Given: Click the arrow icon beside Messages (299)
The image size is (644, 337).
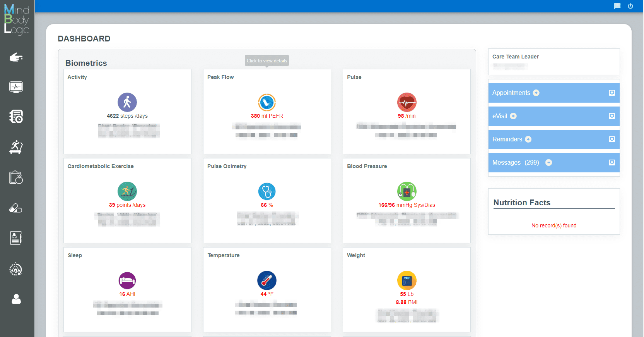Looking at the screenshot, I should pyautogui.click(x=548, y=162).
